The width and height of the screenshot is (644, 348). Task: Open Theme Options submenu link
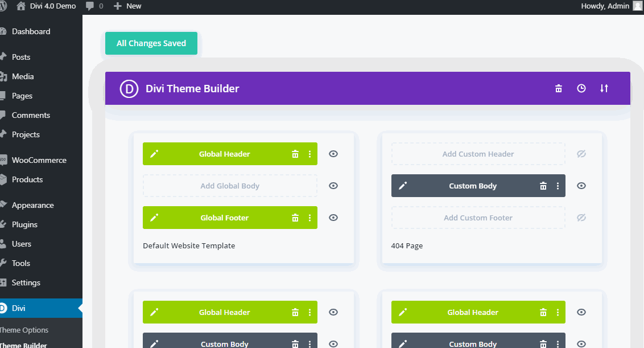pyautogui.click(x=24, y=330)
